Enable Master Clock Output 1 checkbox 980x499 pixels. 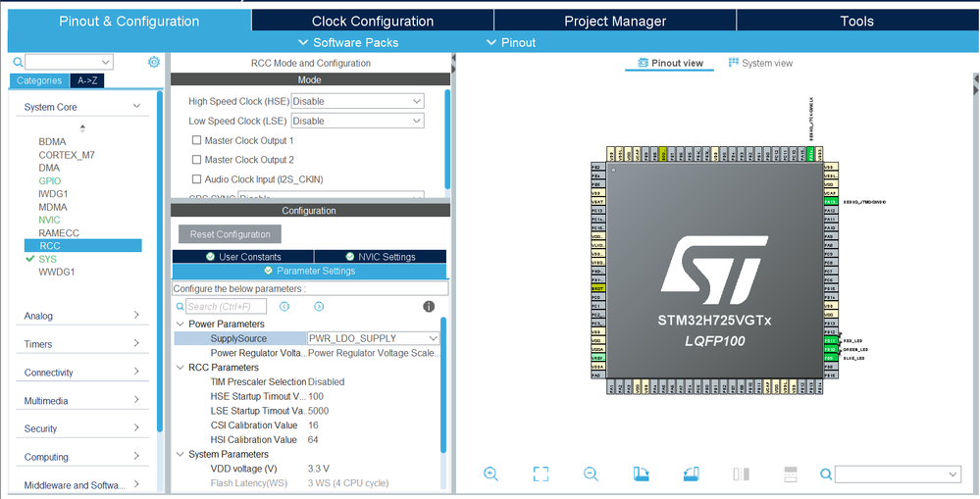click(197, 140)
